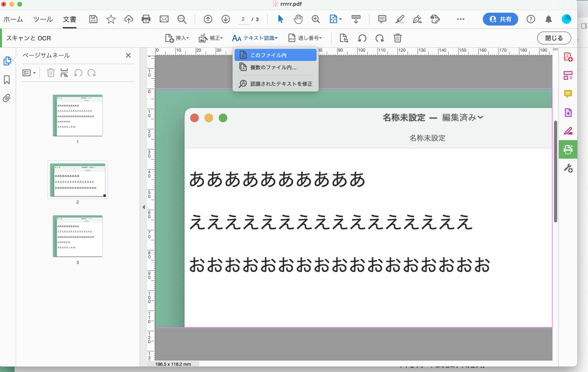Expand the 補正 dropdown
Viewport: 588px width, 372px height.
tap(211, 38)
